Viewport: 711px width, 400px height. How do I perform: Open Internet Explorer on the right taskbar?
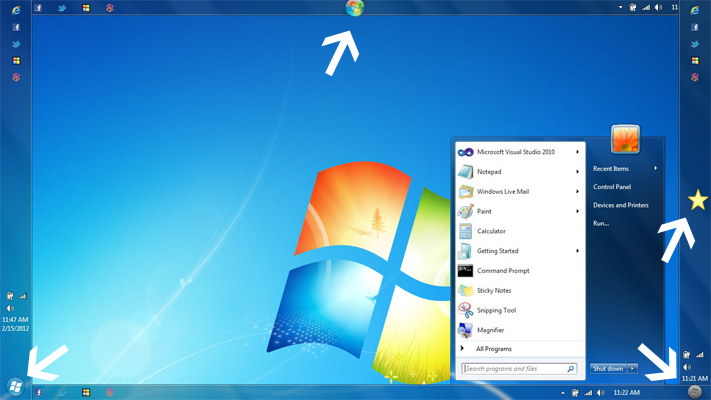(695, 10)
